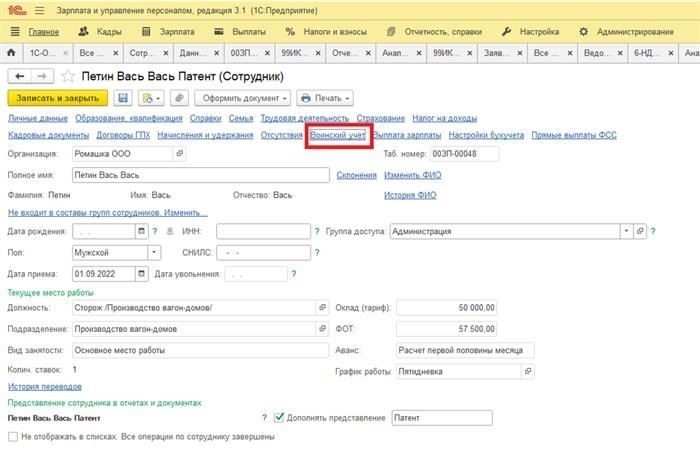Open Образование, квалификация link

coord(129,118)
